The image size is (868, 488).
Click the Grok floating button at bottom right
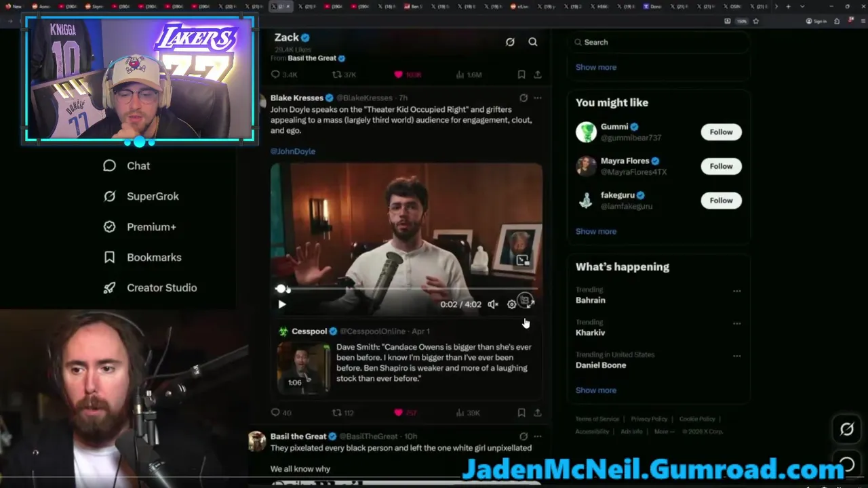click(847, 429)
